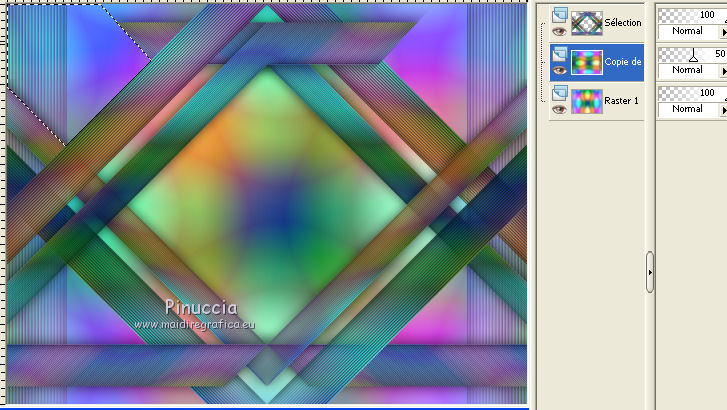Click the blend mode arrow for Sélection layer
Image resolution: width=727 pixels, height=410 pixels.
tap(723, 32)
